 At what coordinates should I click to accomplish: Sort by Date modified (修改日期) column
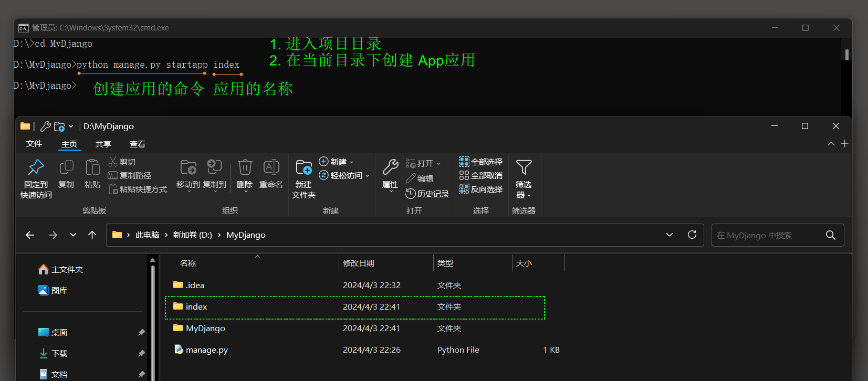tap(359, 263)
